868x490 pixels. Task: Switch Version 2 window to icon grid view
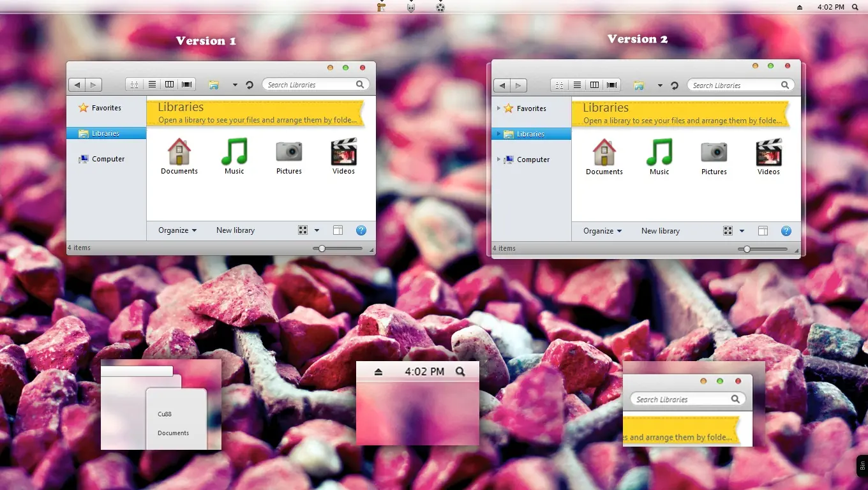(x=559, y=85)
